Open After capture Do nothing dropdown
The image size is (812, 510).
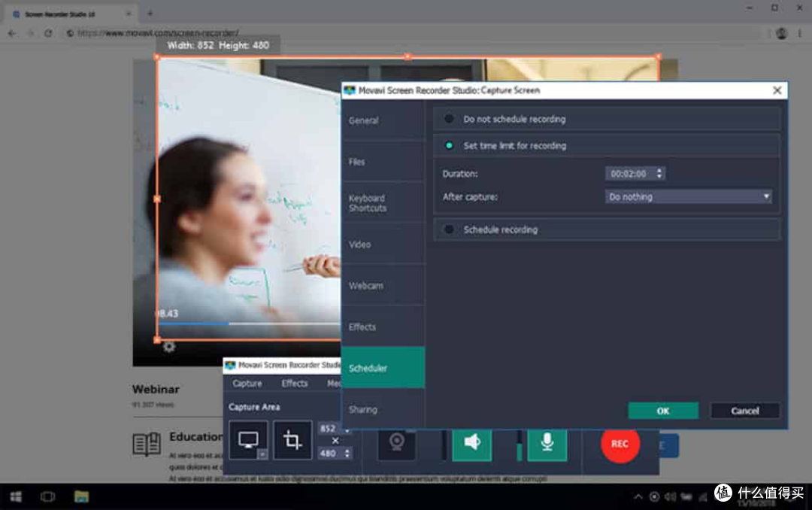click(689, 196)
